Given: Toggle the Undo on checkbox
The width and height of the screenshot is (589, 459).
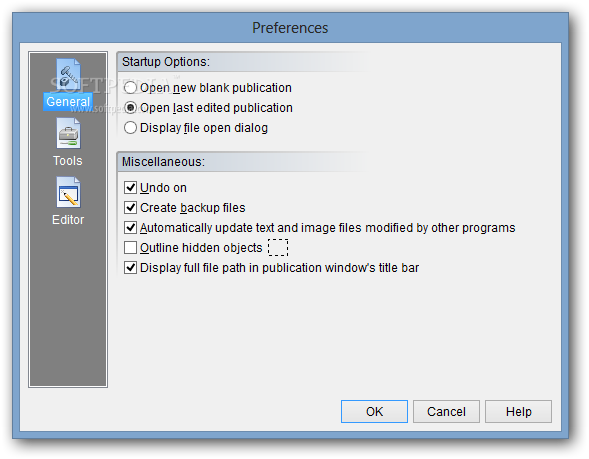Looking at the screenshot, I should pyautogui.click(x=130, y=187).
